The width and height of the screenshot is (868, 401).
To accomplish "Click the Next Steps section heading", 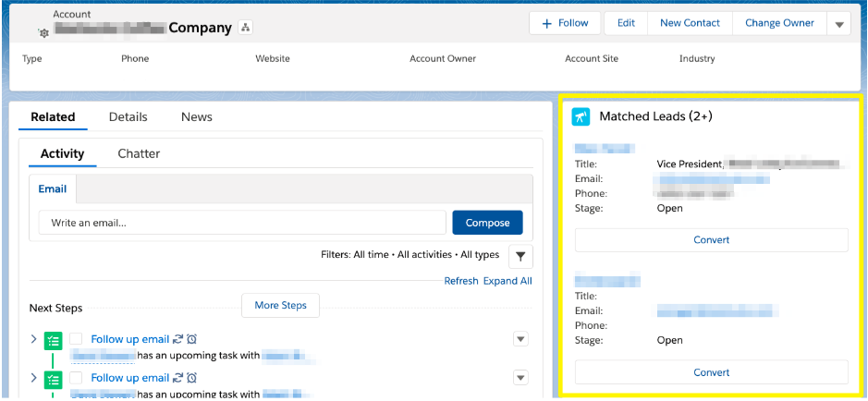I will [x=55, y=308].
